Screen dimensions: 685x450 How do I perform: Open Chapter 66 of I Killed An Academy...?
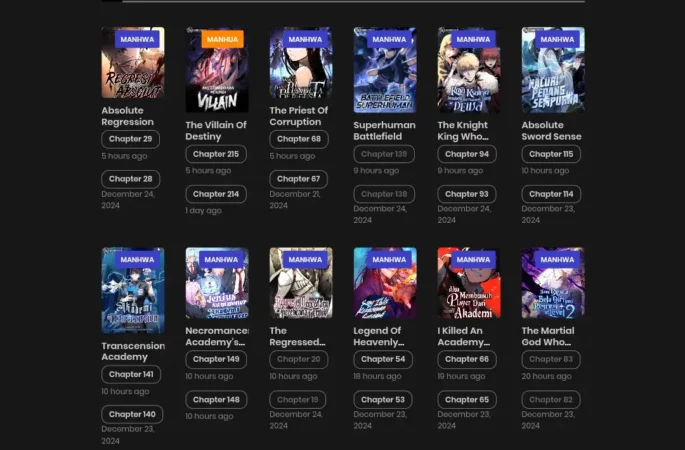pyautogui.click(x=467, y=359)
